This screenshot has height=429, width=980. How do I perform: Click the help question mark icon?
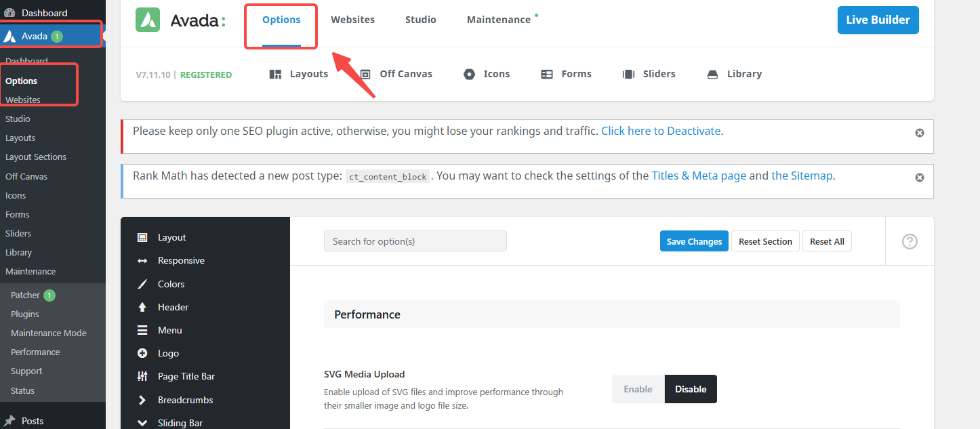point(910,241)
